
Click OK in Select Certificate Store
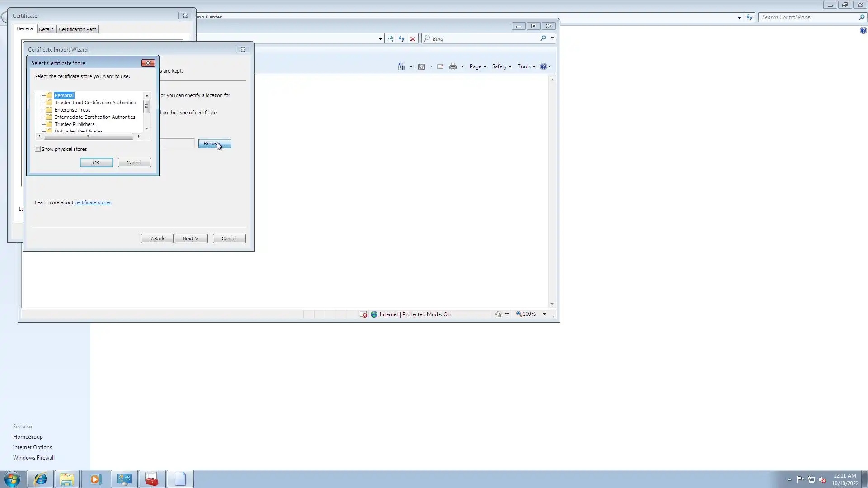pyautogui.click(x=96, y=163)
